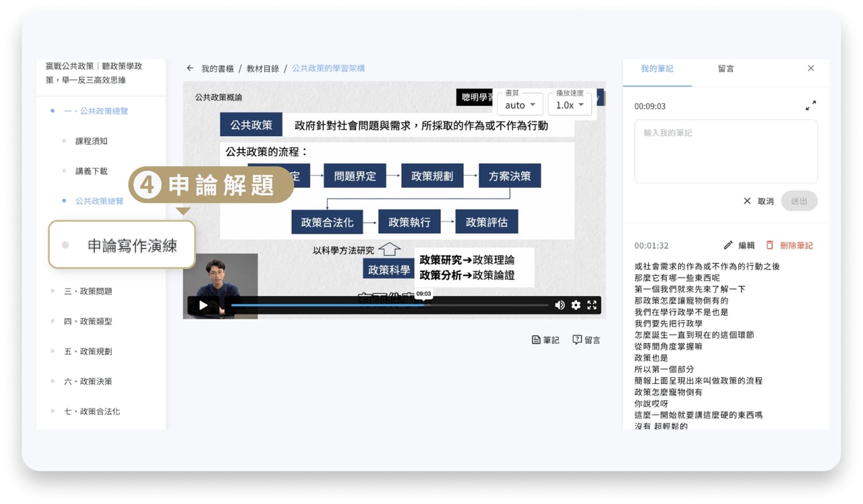Open the 播放速度 1.0x dropdown
Image resolution: width=863 pixels, height=504 pixels.
click(570, 105)
